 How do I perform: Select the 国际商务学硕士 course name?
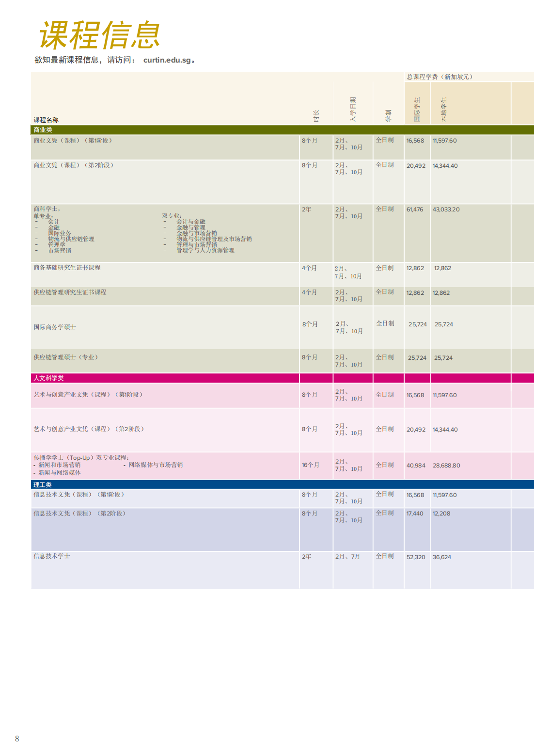coord(55,327)
